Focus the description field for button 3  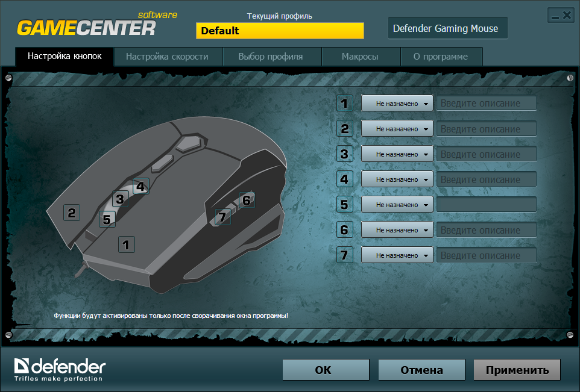(x=487, y=154)
